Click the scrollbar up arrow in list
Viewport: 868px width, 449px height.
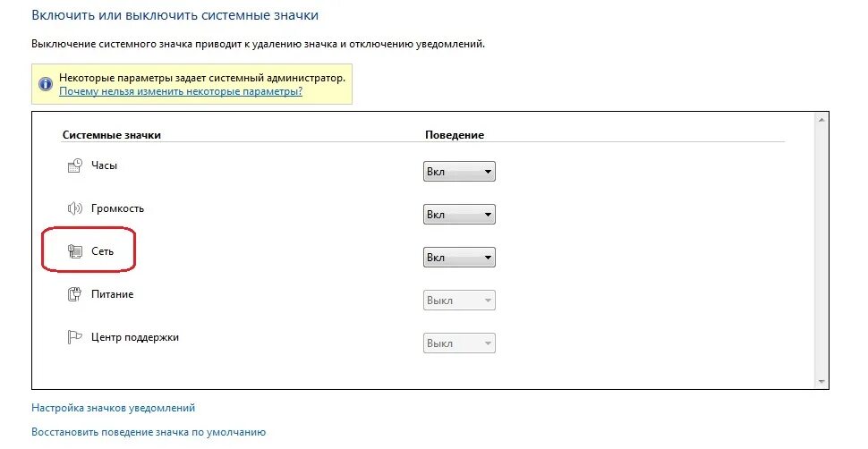point(821,120)
